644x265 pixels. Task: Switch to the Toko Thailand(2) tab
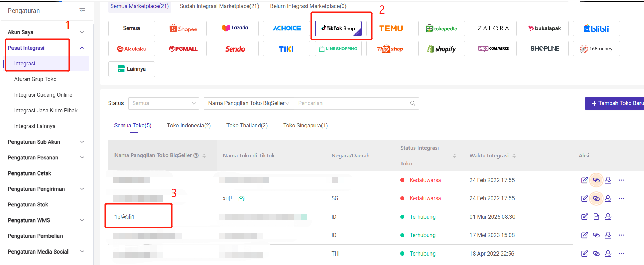tap(247, 125)
